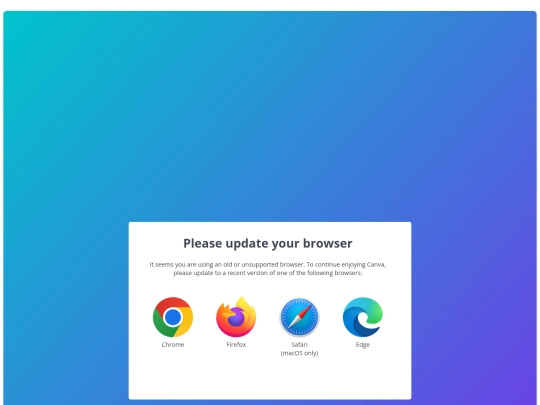Open the Firefox browser icon
Screen dimensions: 540x405
[236, 317]
